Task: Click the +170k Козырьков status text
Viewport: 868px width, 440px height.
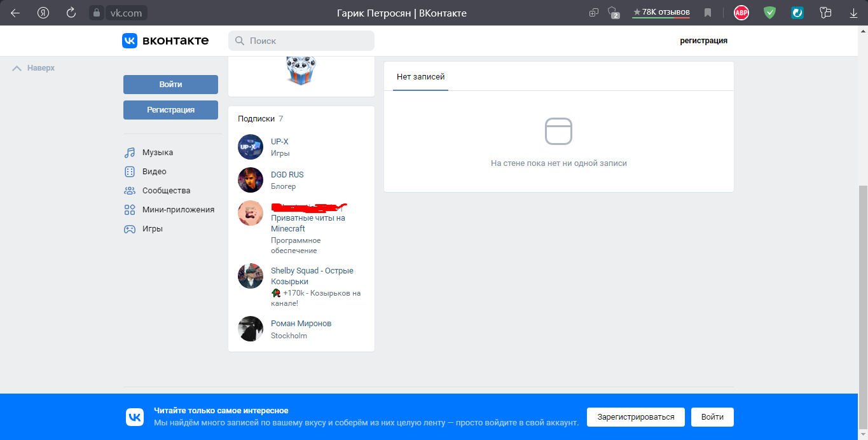Action: (x=316, y=298)
